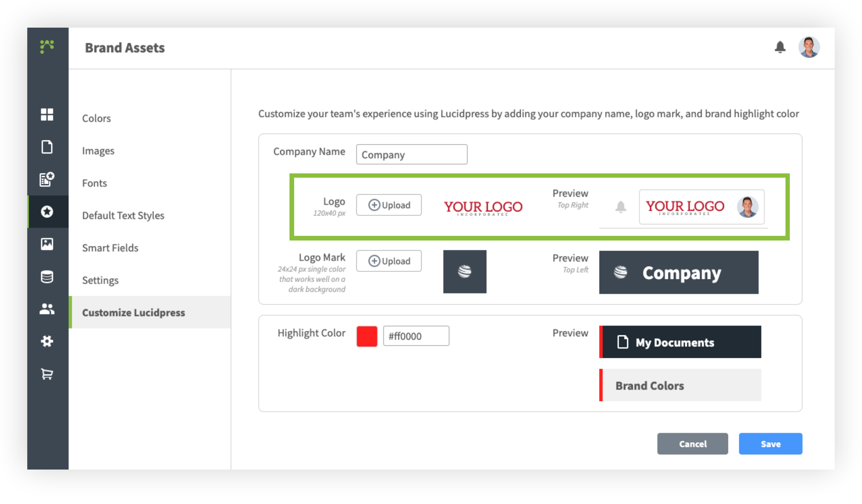The image size is (862, 504).
Task: Open the shopping cart icon in sidebar
Action: pos(47,374)
